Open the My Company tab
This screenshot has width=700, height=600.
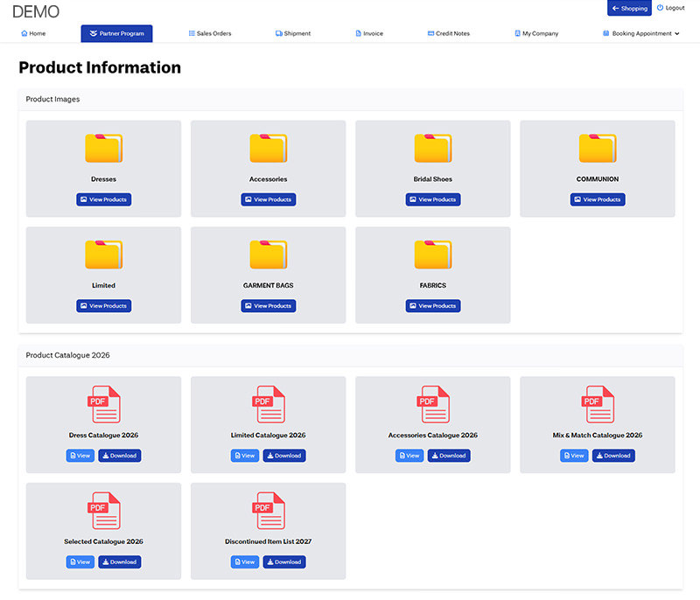tap(536, 33)
